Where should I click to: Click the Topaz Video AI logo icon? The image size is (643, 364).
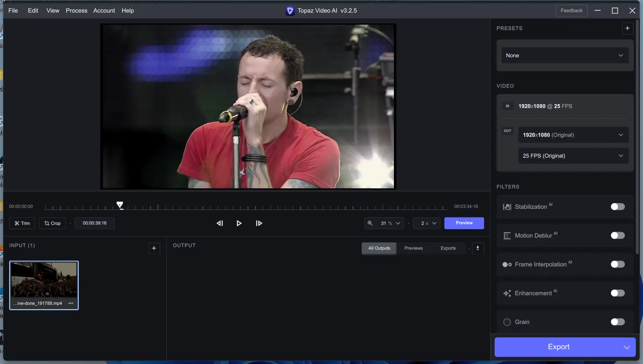pos(290,11)
